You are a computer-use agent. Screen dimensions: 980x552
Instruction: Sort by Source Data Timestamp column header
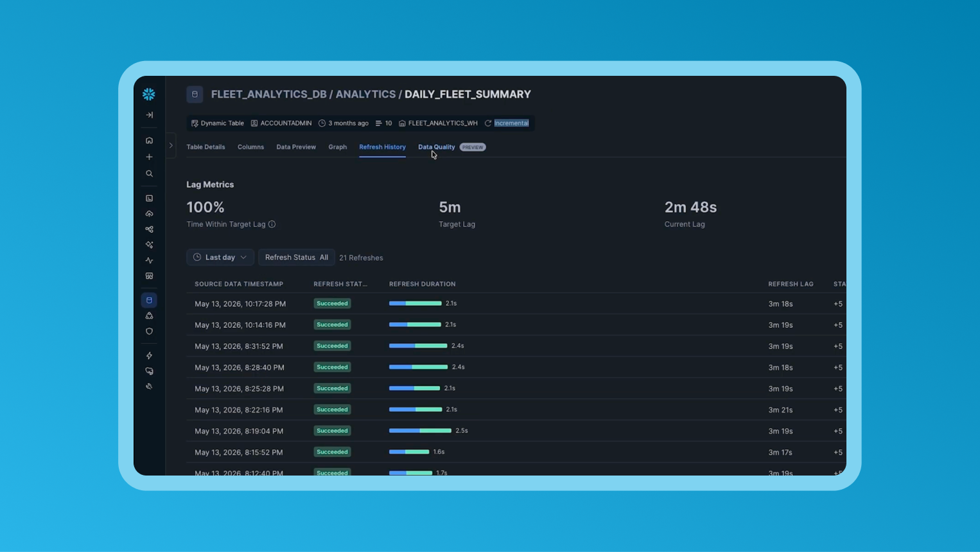pyautogui.click(x=239, y=284)
